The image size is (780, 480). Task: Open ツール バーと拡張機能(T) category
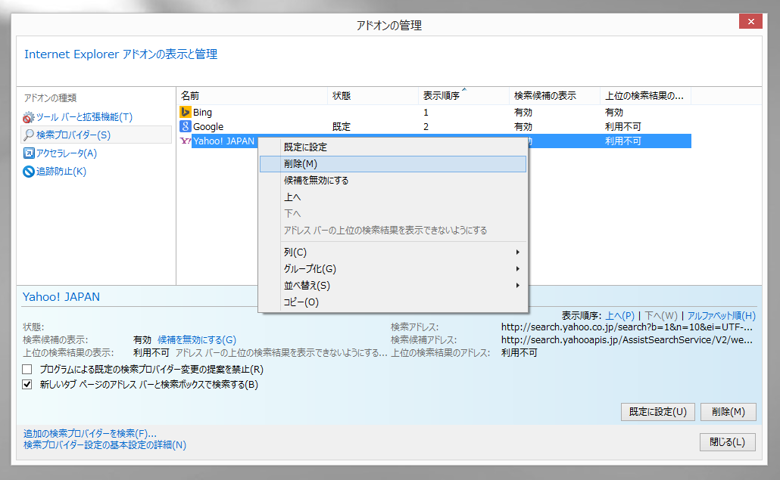tap(84, 117)
